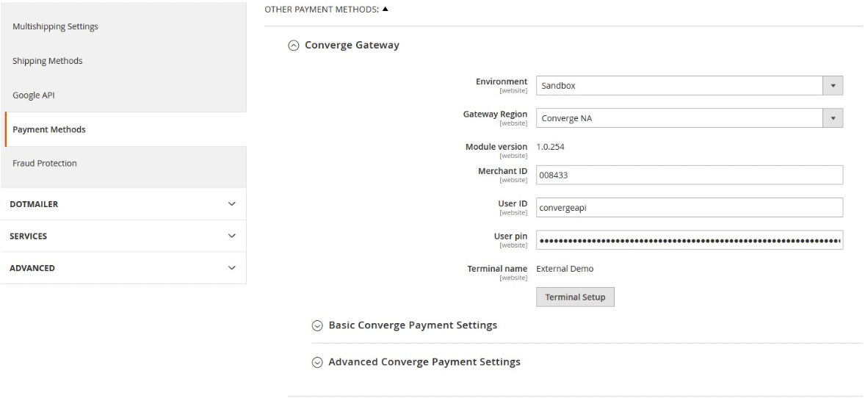Image resolution: width=868 pixels, height=398 pixels.
Task: Expand Basic Converge Payment Settings circle icon
Action: [317, 325]
